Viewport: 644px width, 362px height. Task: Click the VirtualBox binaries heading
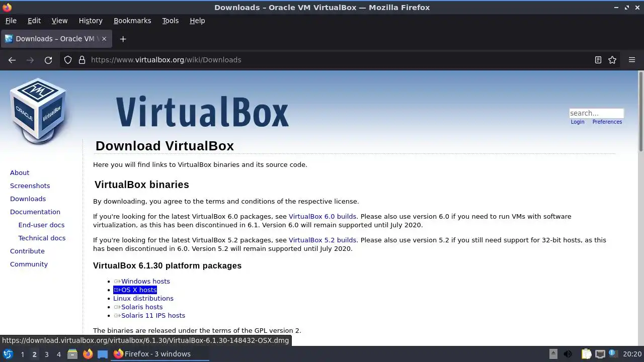coord(142,185)
